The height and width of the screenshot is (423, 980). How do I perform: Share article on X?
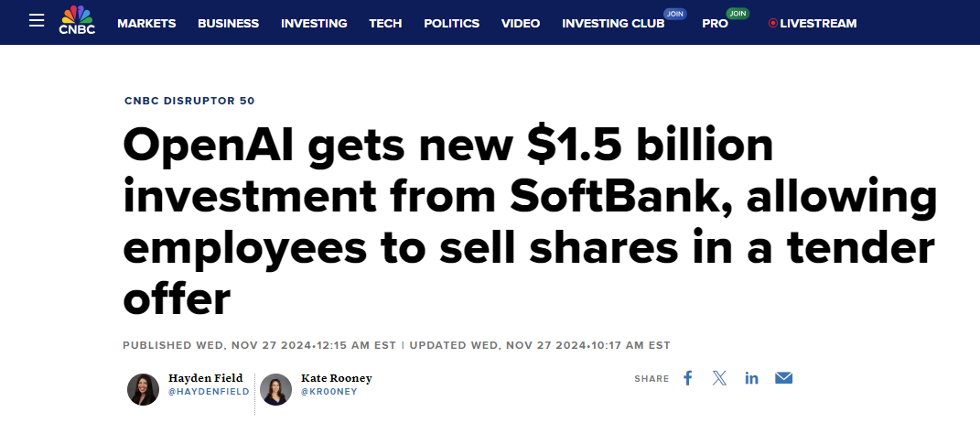pos(719,378)
